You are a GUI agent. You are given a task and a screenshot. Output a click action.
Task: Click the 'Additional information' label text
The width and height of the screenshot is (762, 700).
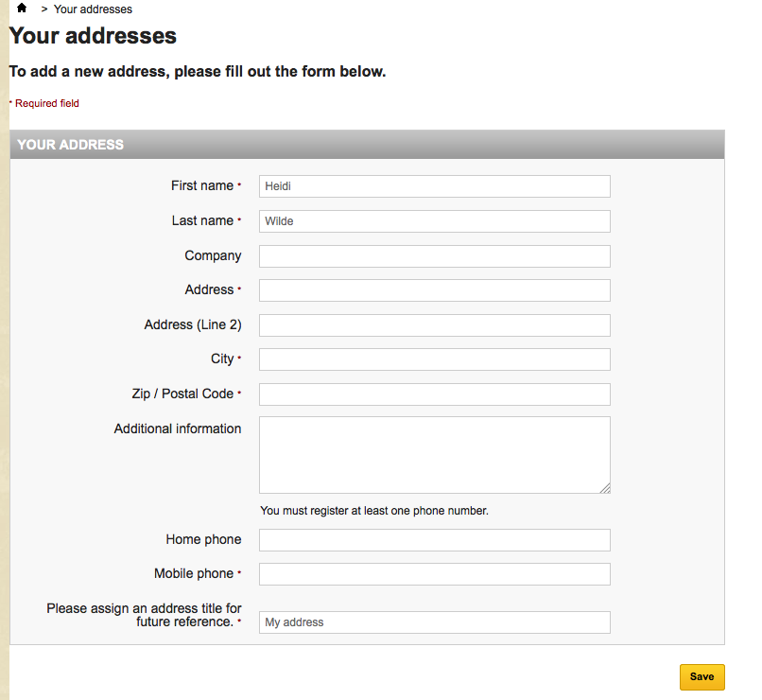(x=178, y=429)
